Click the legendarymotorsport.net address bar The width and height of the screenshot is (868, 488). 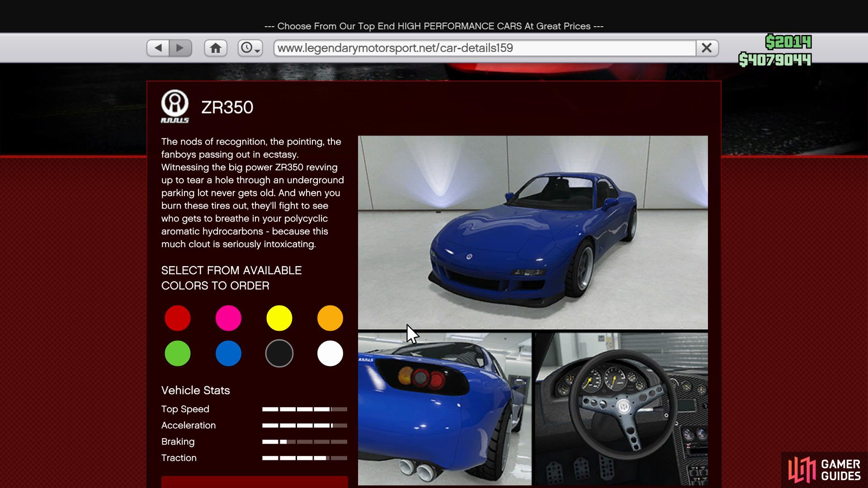click(x=484, y=48)
